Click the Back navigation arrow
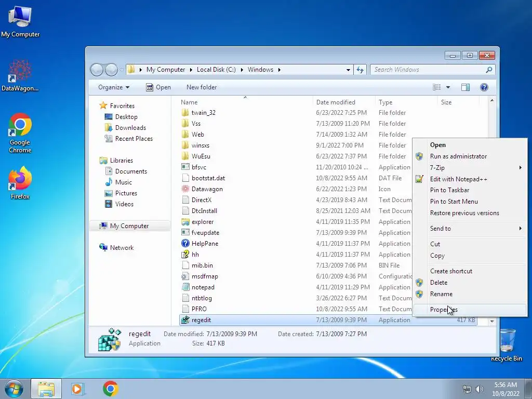The image size is (532, 399). (x=97, y=70)
